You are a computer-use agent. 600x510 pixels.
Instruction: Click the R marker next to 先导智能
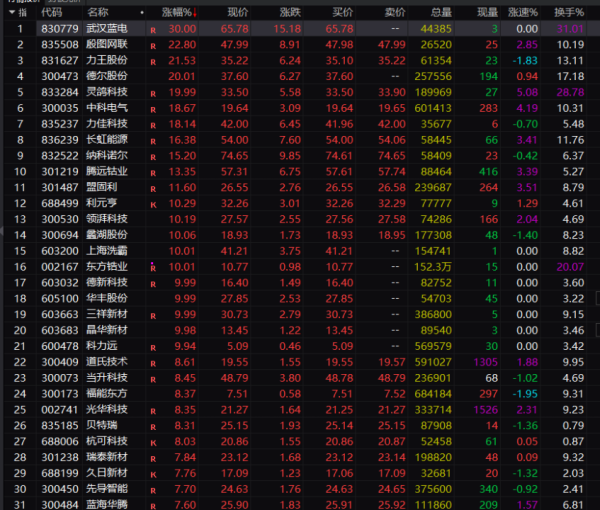tap(153, 490)
